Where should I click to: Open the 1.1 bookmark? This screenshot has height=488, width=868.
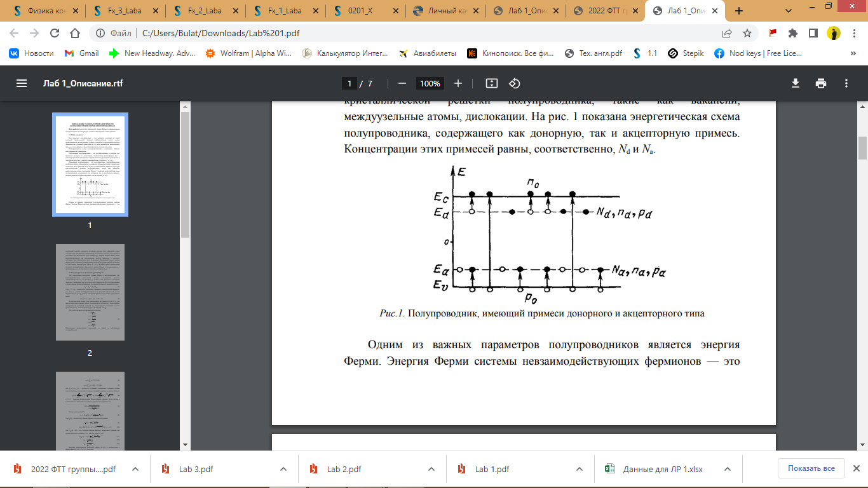pyautogui.click(x=645, y=53)
